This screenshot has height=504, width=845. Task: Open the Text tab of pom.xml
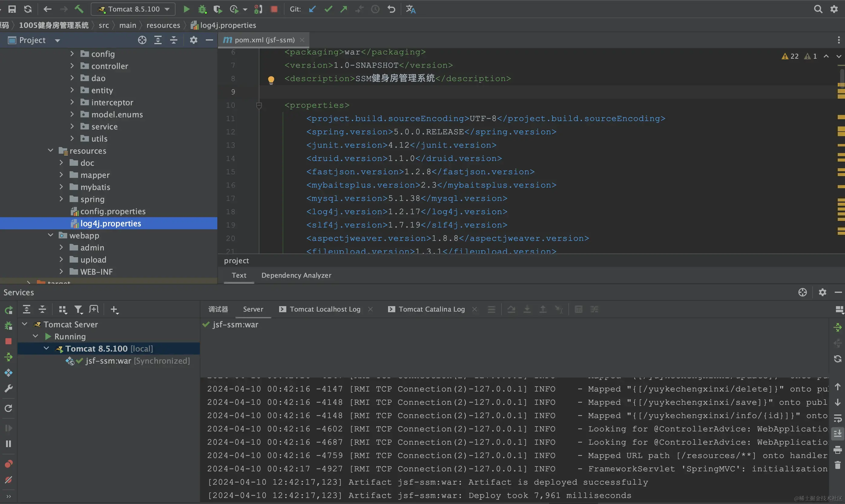click(239, 275)
